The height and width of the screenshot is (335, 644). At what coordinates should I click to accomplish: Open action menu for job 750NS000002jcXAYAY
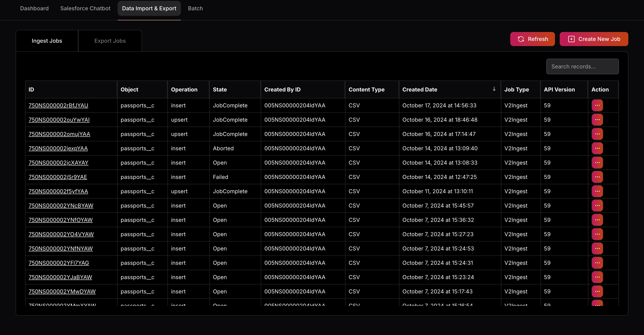coord(597,163)
